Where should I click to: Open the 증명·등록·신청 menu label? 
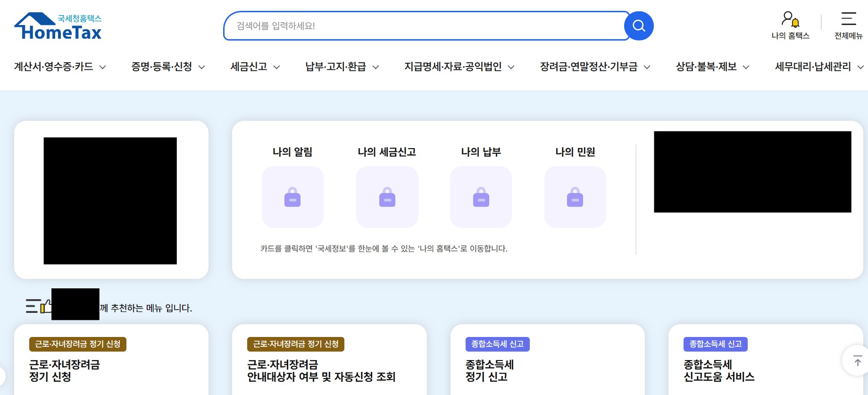tap(162, 67)
